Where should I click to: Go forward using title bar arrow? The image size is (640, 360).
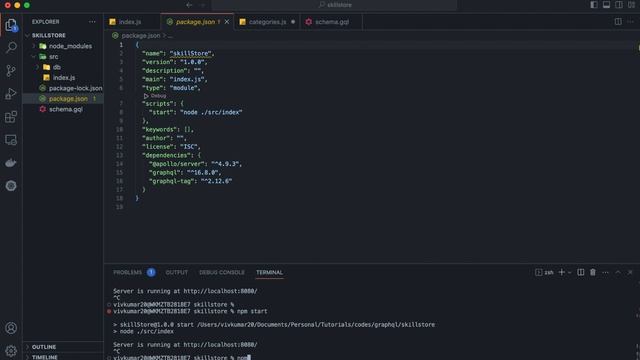pyautogui.click(x=203, y=5)
